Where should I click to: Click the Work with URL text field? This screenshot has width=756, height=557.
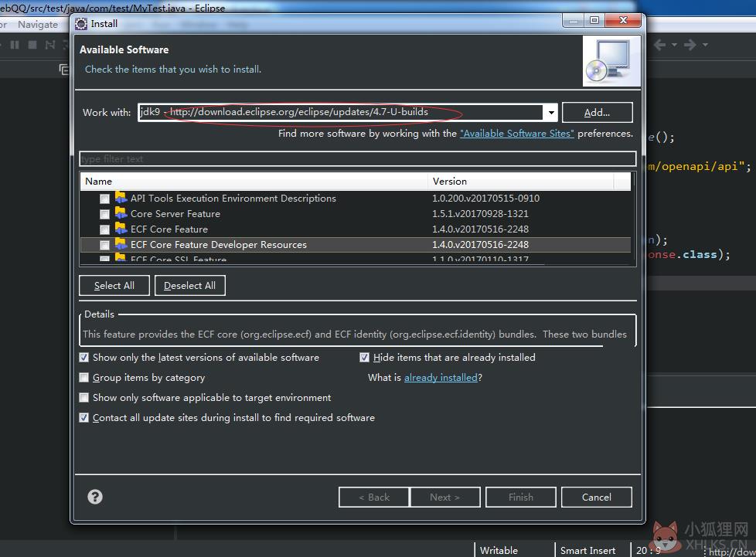(340, 112)
